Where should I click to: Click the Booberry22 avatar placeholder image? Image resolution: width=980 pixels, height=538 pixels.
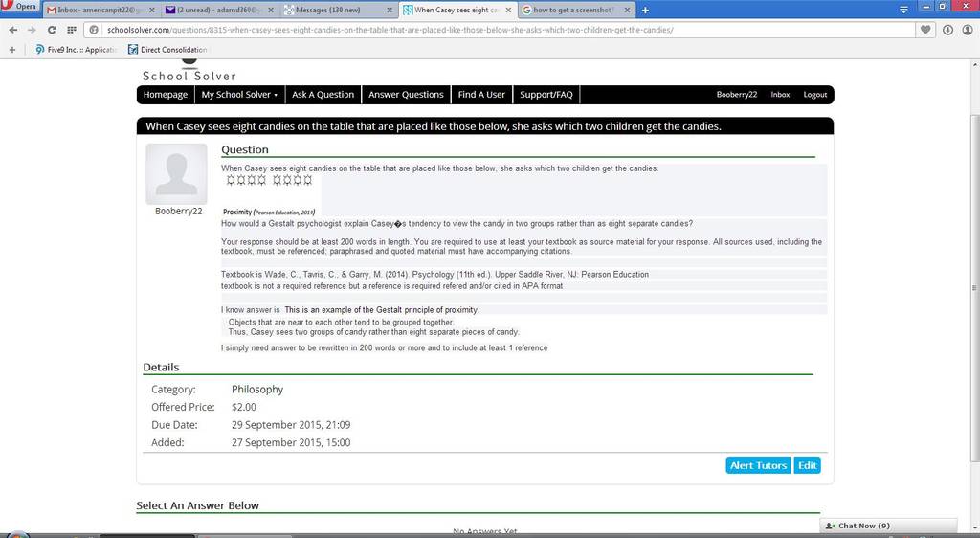pos(176,173)
